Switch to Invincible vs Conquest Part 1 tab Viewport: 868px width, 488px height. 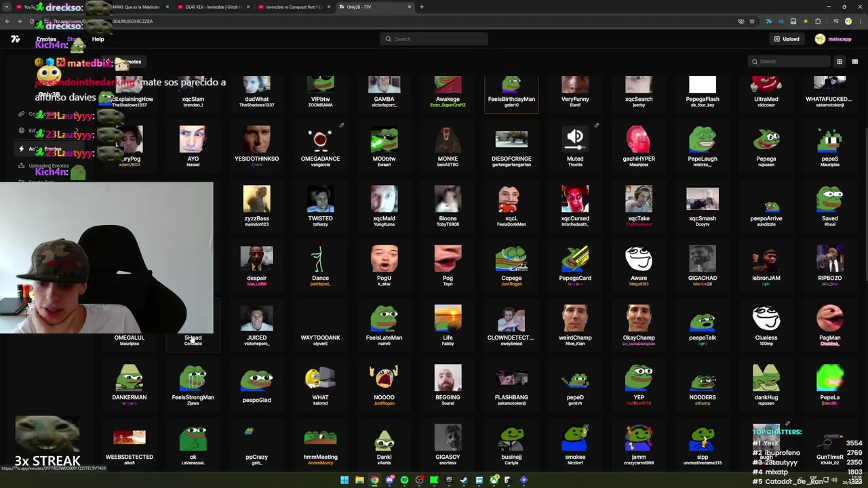coord(293,7)
